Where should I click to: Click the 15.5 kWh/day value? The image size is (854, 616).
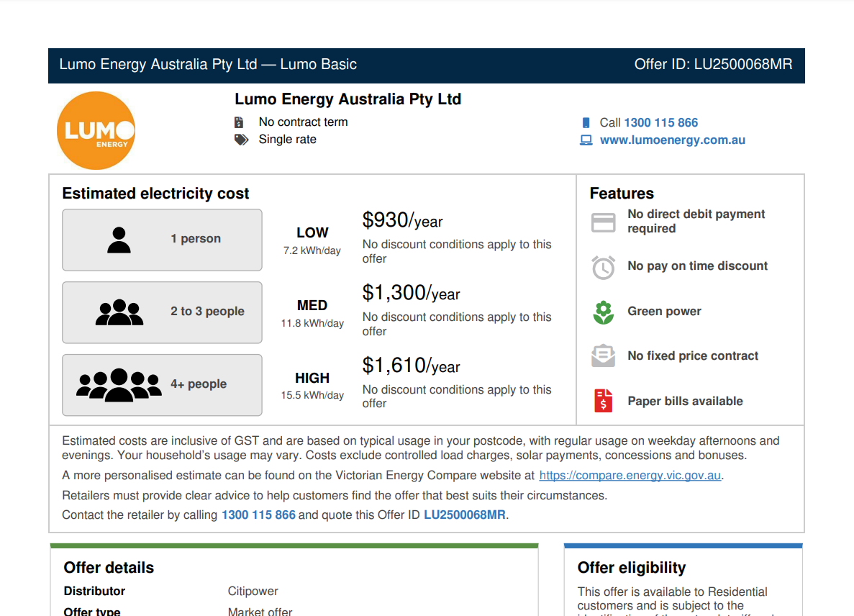(x=312, y=395)
